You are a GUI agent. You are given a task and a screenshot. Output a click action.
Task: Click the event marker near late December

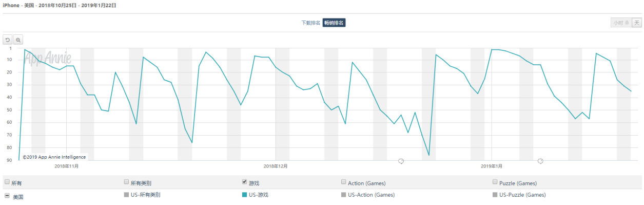tap(401, 161)
